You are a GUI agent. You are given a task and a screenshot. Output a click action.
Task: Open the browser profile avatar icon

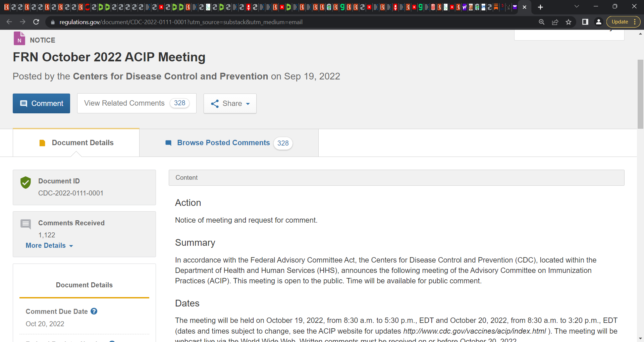[x=598, y=22]
